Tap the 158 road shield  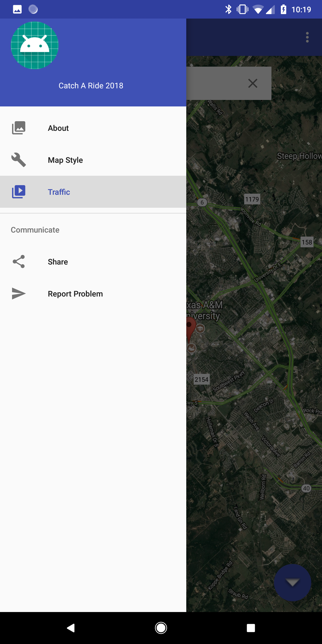307,242
